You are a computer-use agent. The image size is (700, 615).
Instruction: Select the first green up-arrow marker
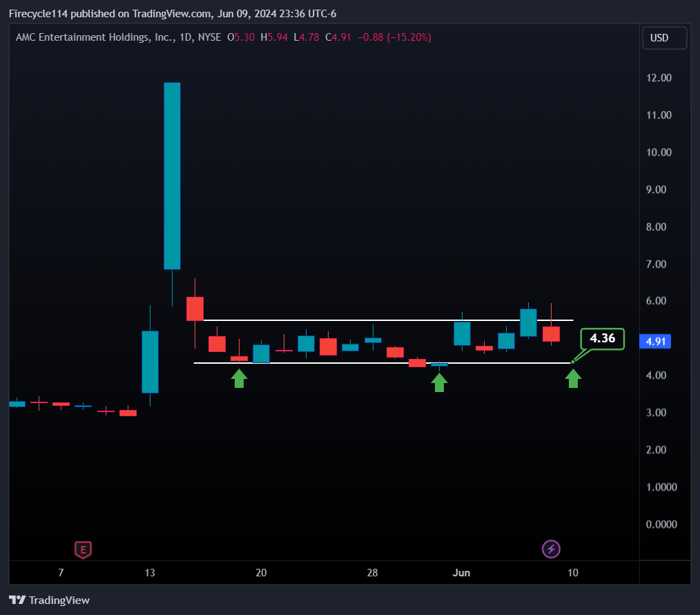(240, 378)
